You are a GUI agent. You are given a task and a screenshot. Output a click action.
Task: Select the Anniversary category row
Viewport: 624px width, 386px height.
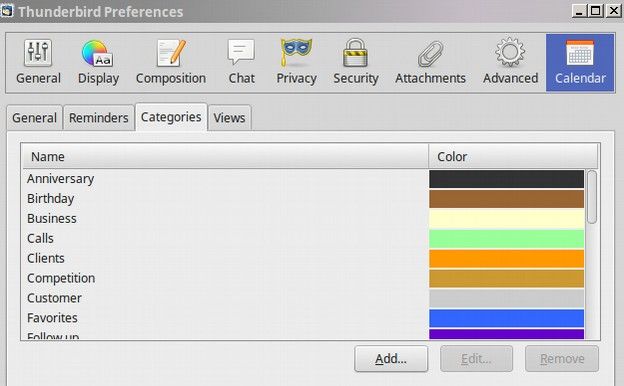tap(225, 179)
